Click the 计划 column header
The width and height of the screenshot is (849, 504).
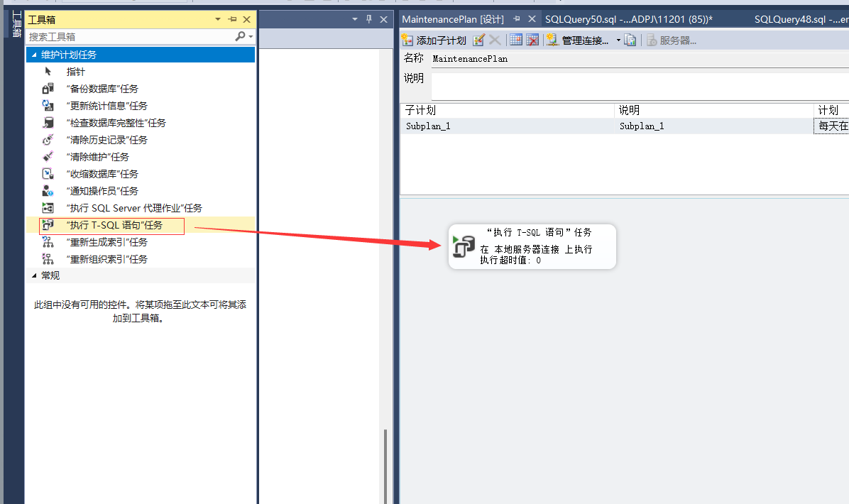[x=832, y=111]
